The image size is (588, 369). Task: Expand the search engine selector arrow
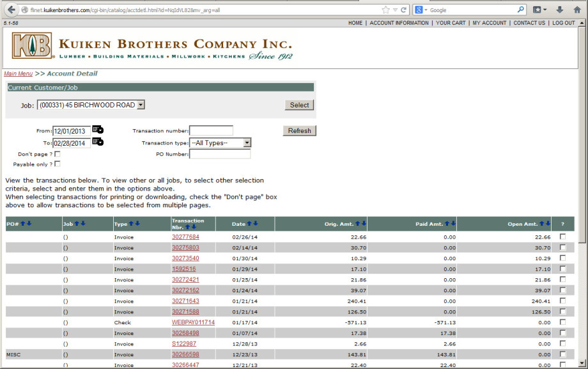pyautogui.click(x=426, y=10)
